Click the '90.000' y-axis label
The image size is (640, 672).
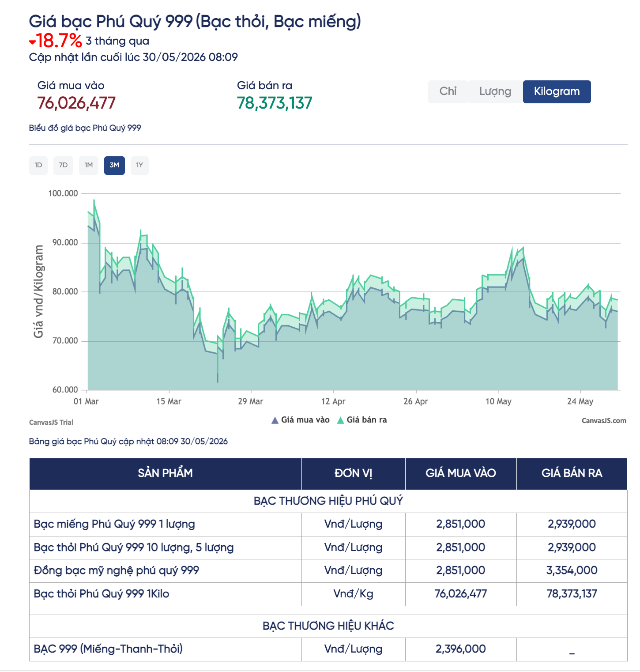pyautogui.click(x=65, y=242)
